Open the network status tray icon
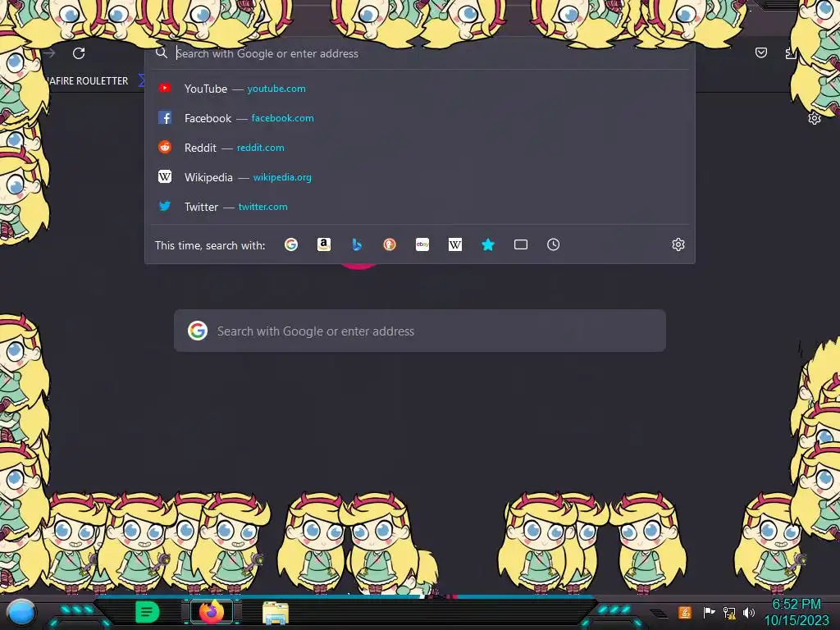 [729, 612]
